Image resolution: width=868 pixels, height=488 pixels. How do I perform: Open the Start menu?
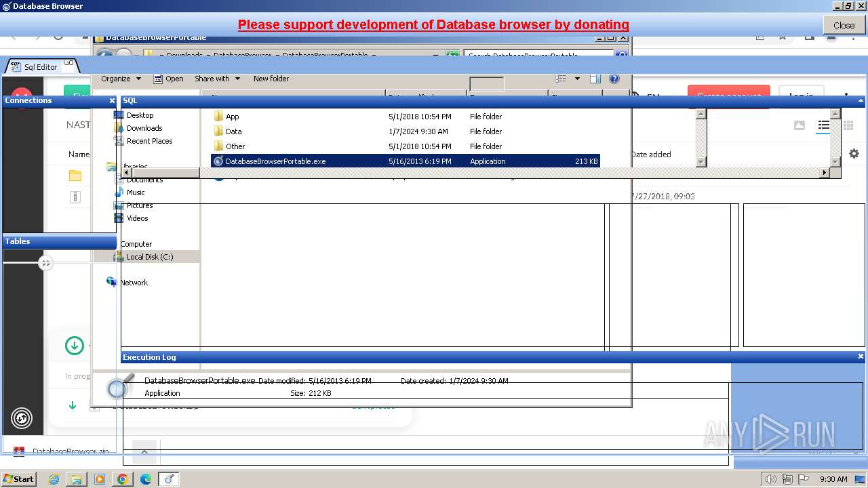coord(19,479)
